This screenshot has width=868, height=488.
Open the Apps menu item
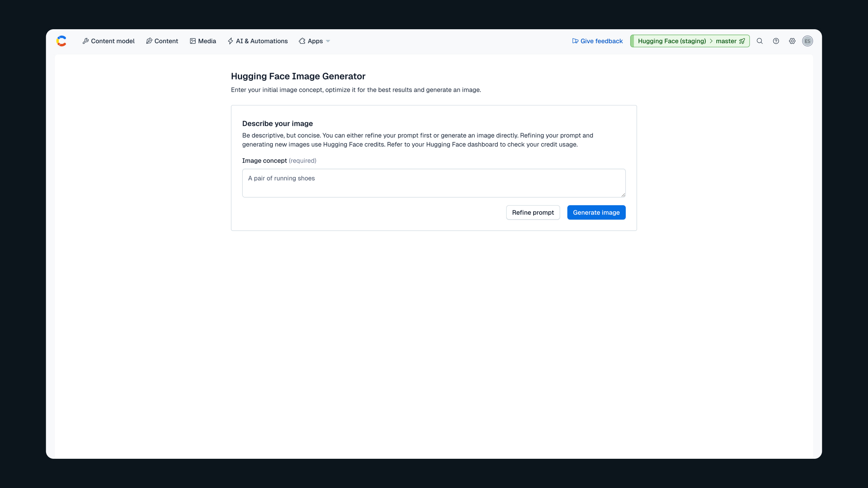coord(315,41)
